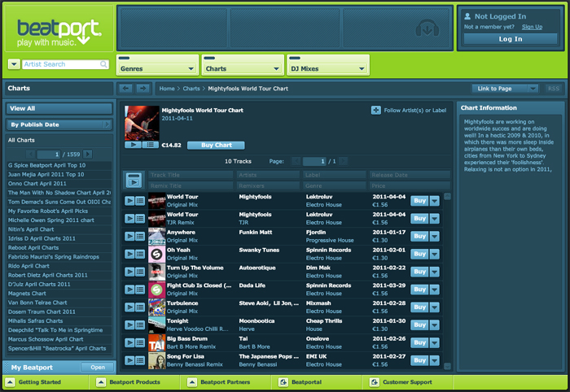Viewport: 570px width, 392px height.
Task: Select View All in Charts sidebar
Action: 59,108
